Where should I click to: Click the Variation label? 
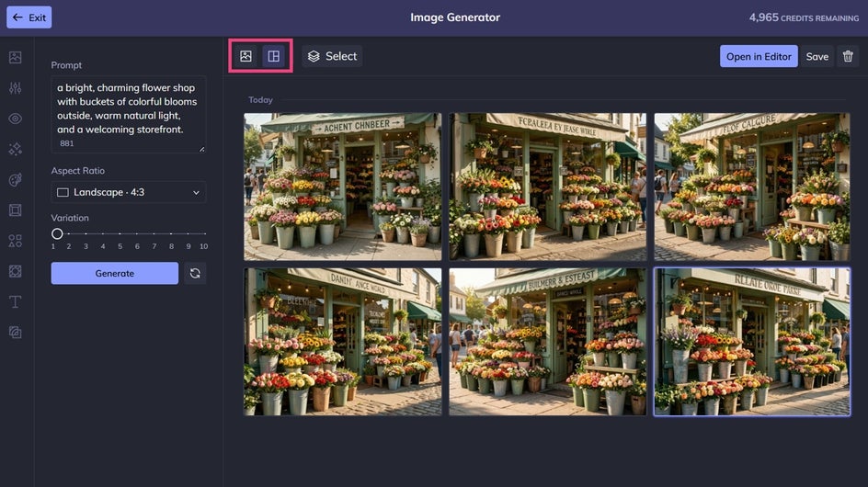tap(70, 218)
